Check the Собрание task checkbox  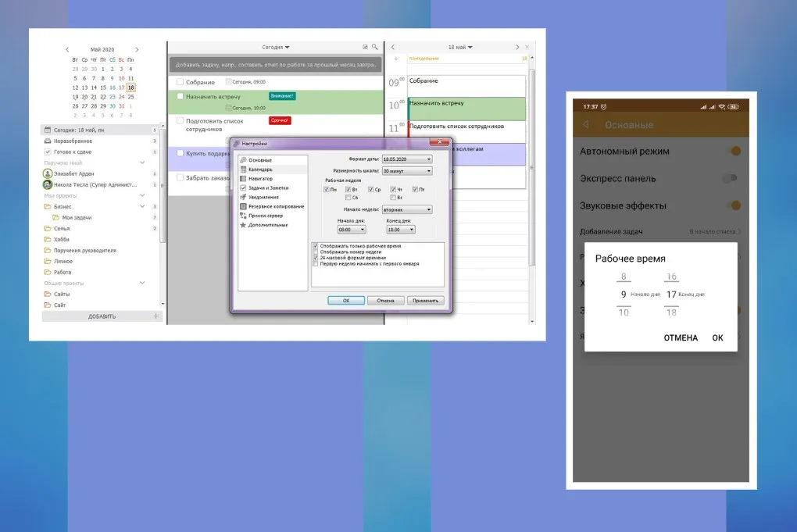pos(180,82)
